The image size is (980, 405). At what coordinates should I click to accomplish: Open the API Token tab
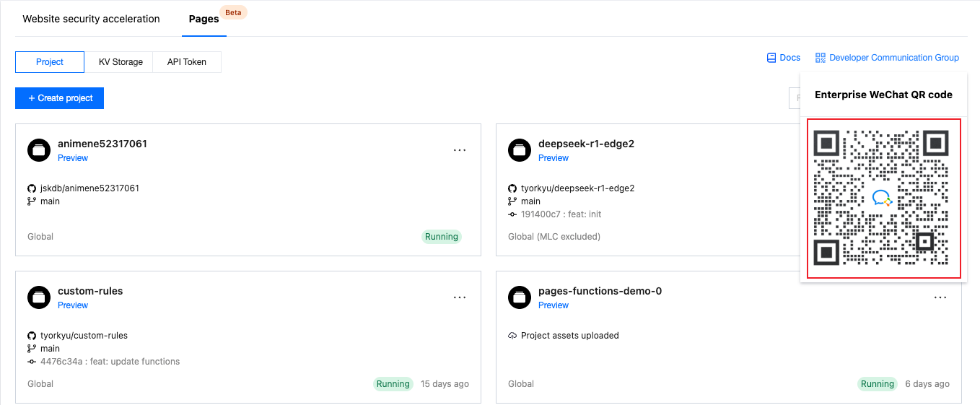pos(187,62)
